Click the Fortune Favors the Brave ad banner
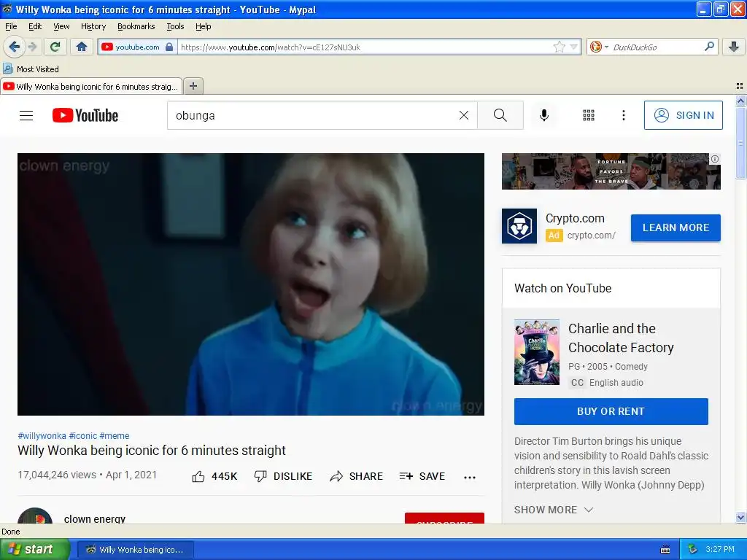The height and width of the screenshot is (560, 747). pos(611,171)
